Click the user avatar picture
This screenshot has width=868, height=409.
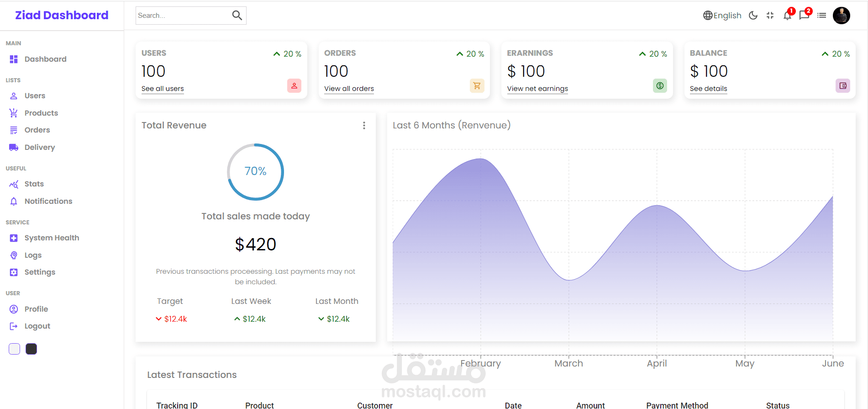842,16
